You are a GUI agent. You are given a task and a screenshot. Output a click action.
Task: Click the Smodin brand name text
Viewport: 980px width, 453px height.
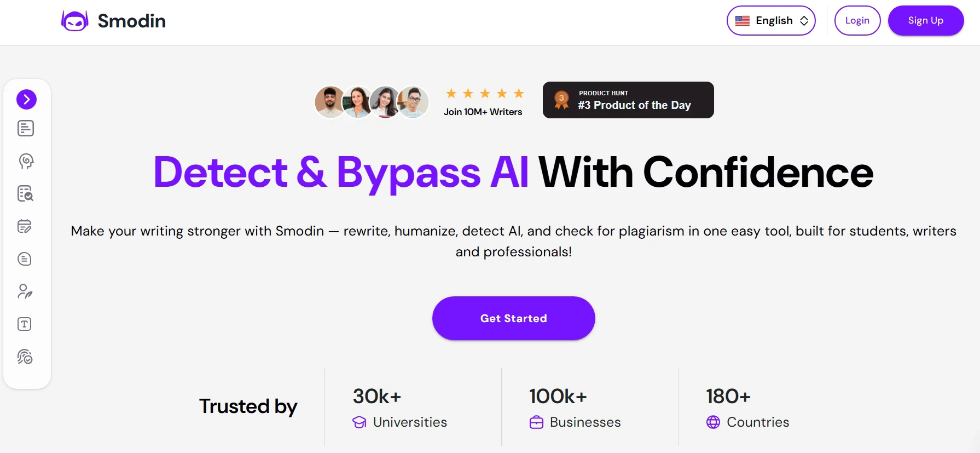pyautogui.click(x=131, y=21)
